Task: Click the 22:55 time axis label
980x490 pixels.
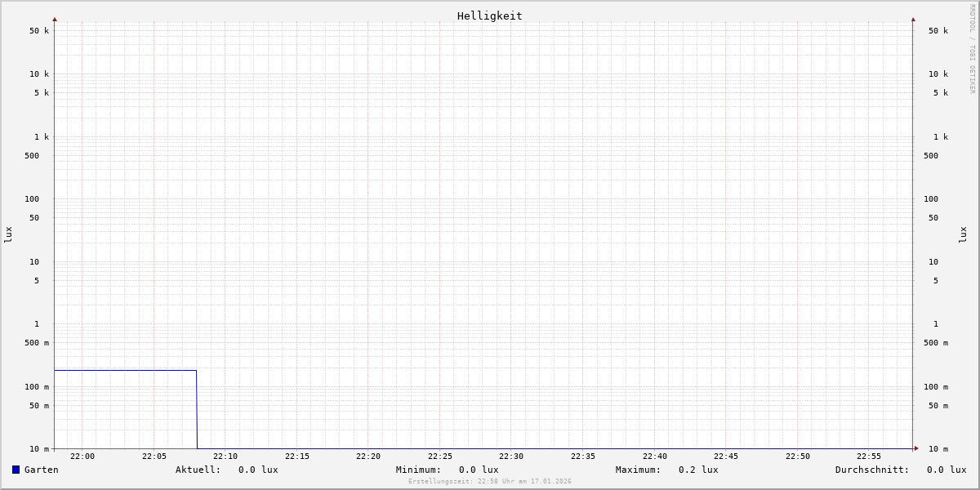Action: [869, 457]
